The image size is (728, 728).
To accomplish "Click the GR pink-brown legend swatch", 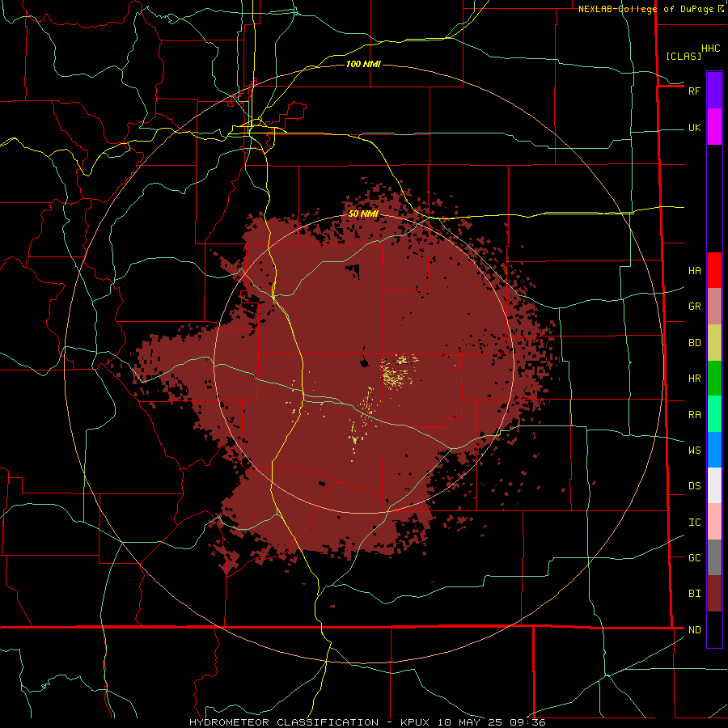I will tap(714, 307).
